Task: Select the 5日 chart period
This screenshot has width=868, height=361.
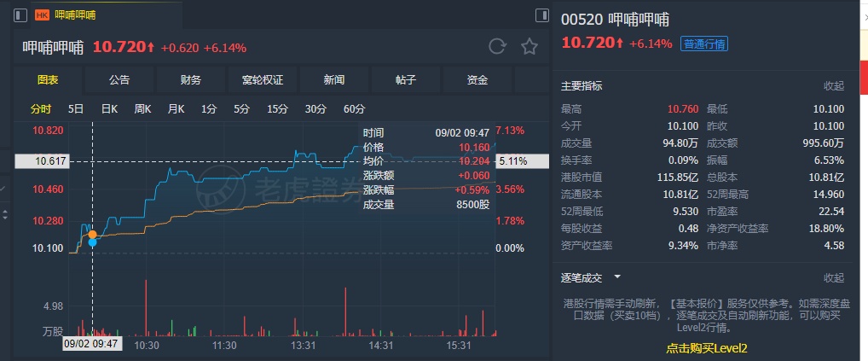Action: [76, 109]
